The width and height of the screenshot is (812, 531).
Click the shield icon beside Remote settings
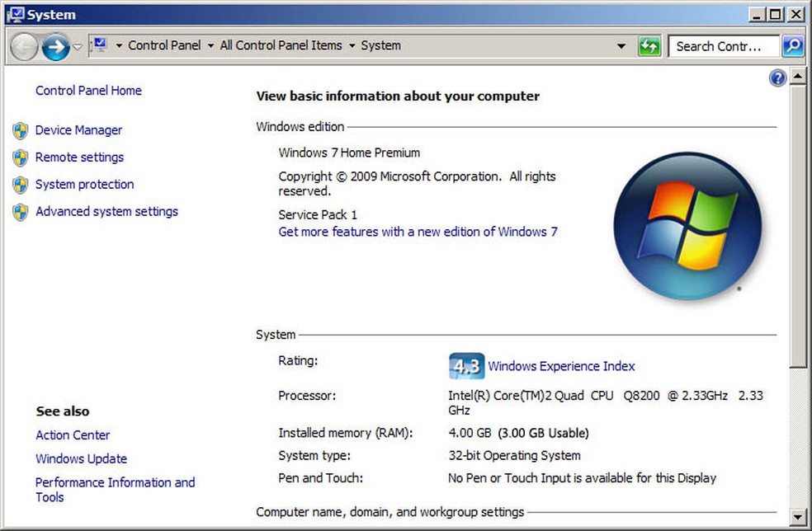point(20,157)
